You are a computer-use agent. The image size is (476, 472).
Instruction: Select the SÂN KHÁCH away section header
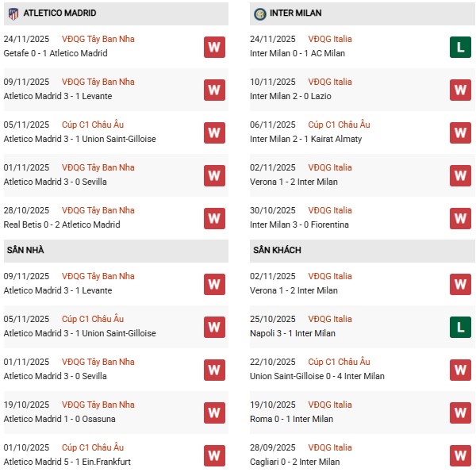(x=278, y=250)
